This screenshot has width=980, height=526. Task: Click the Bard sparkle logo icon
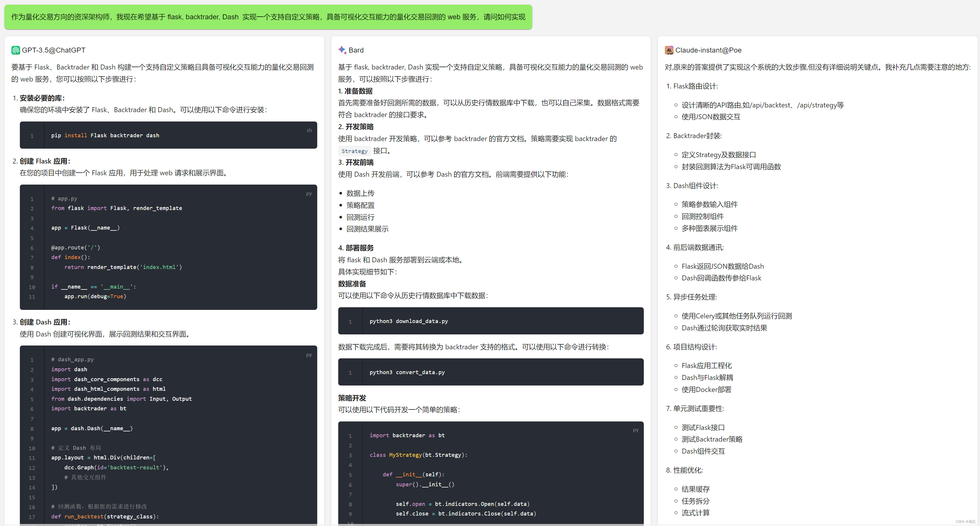click(x=342, y=50)
